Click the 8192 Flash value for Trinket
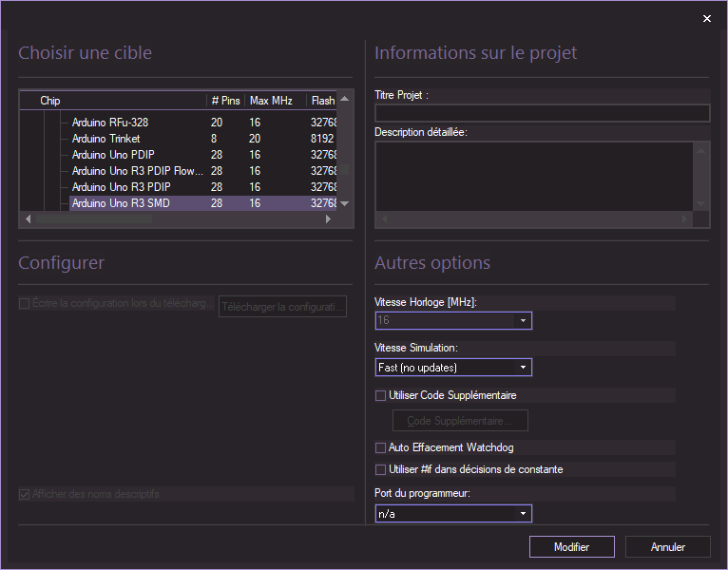The height and width of the screenshot is (570, 728). (x=322, y=139)
